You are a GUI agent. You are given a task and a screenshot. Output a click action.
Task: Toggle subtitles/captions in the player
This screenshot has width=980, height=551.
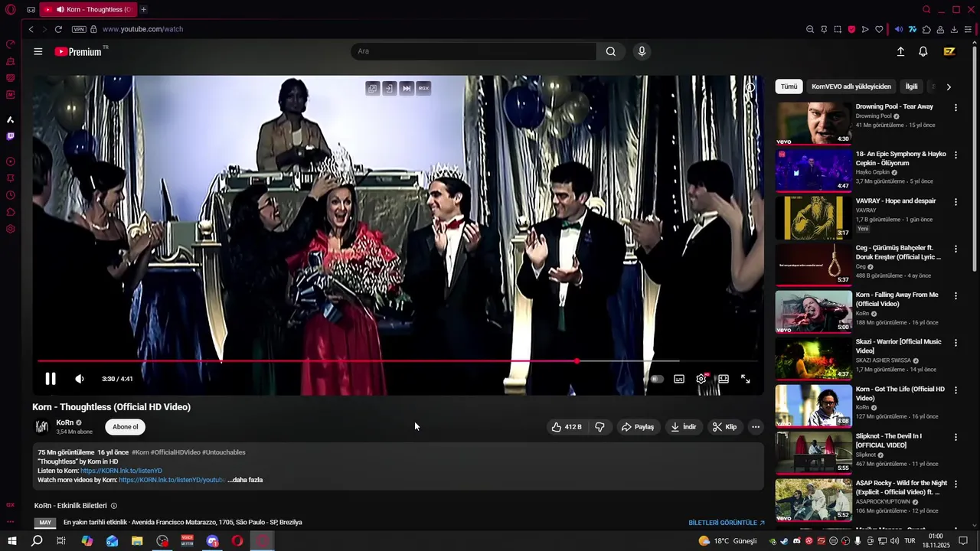click(679, 379)
